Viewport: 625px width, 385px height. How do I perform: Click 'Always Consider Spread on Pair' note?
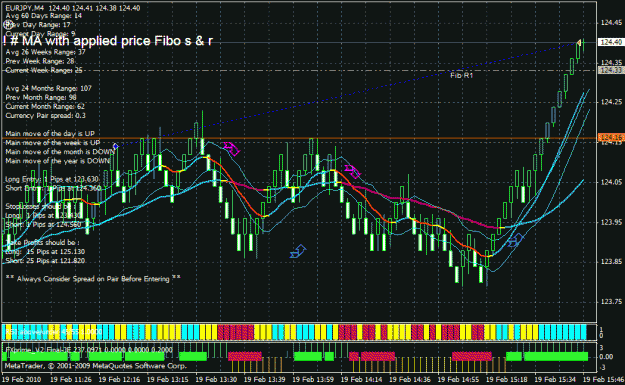click(x=93, y=279)
